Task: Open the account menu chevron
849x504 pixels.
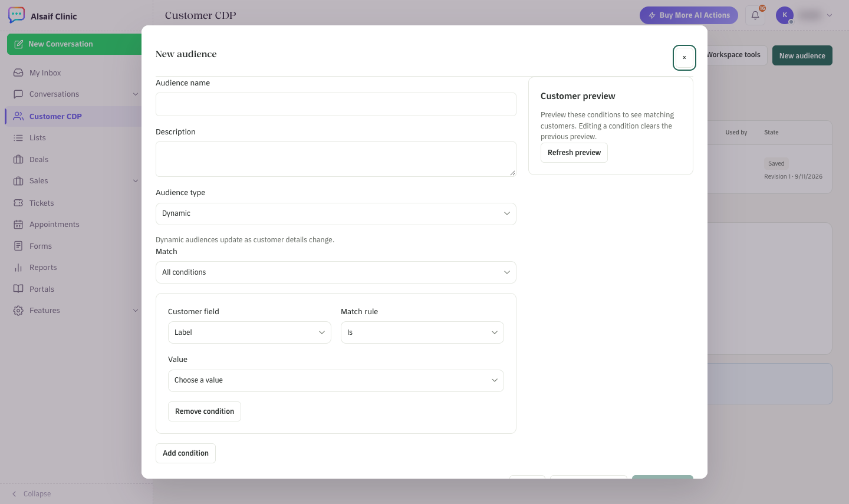Action: [830, 15]
